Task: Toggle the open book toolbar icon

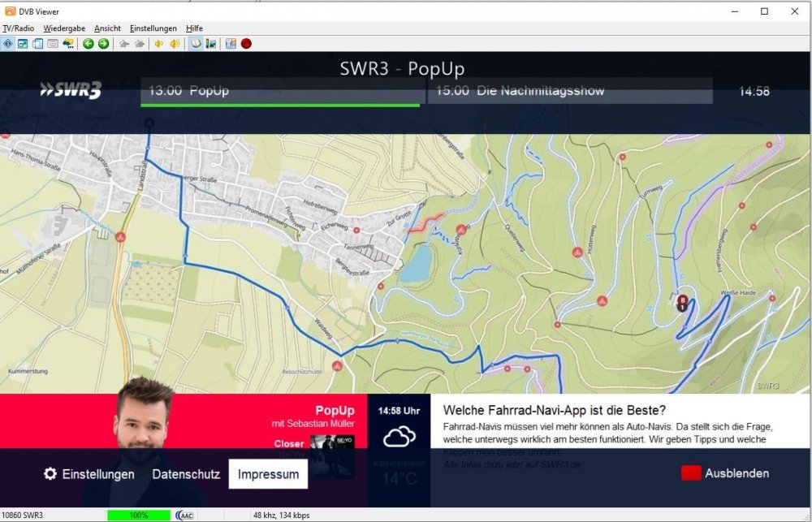Action: tap(195, 44)
